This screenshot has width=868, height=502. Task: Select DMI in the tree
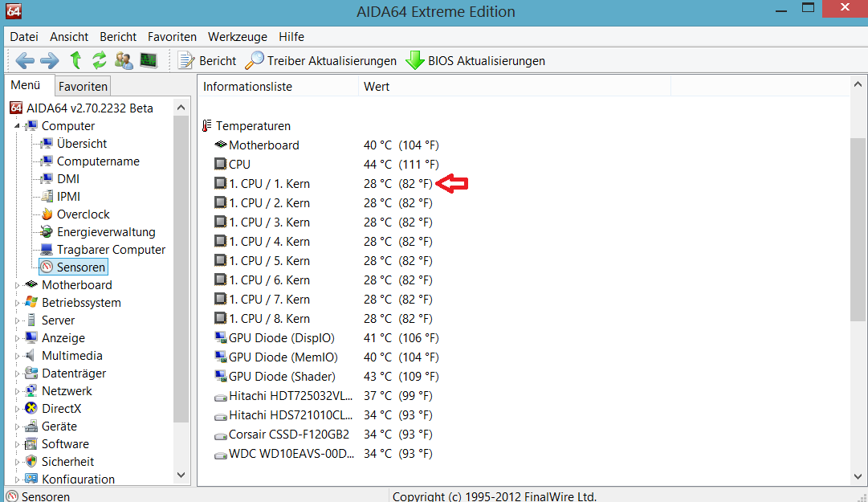pos(68,179)
